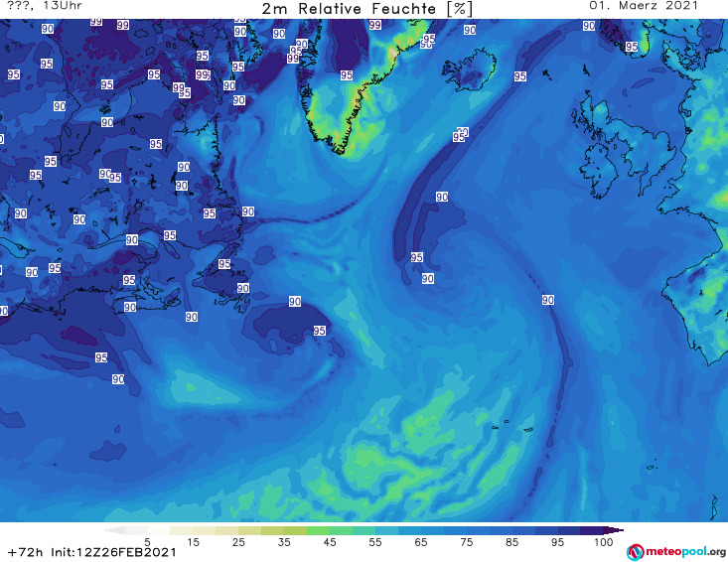
Task: Click Ireland on the humidity map
Action: coord(599,171)
